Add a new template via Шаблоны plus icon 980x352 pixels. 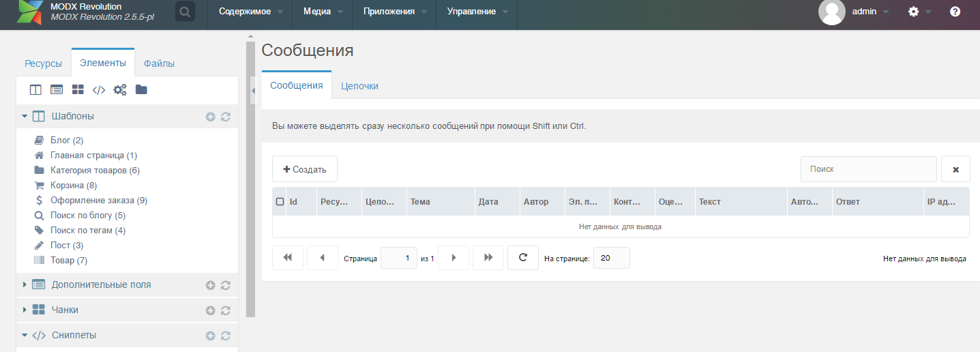211,117
